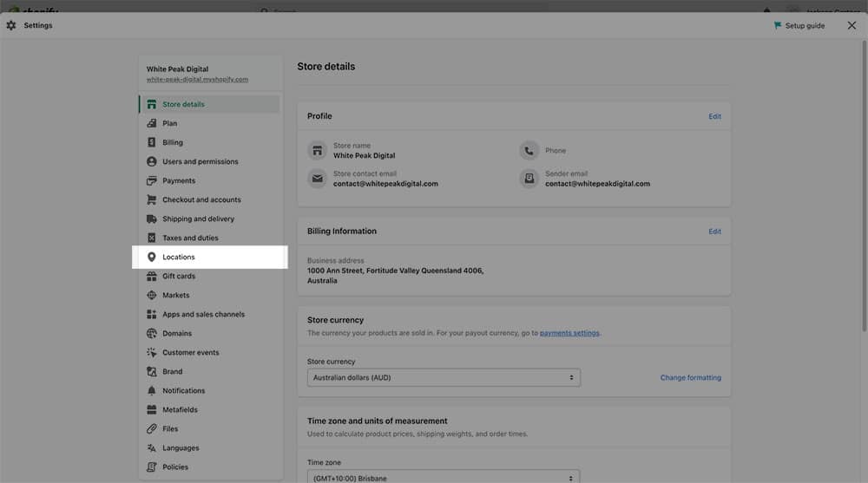Click the Taxes and duties icon
Viewport: 868px width, 483px height.
151,238
